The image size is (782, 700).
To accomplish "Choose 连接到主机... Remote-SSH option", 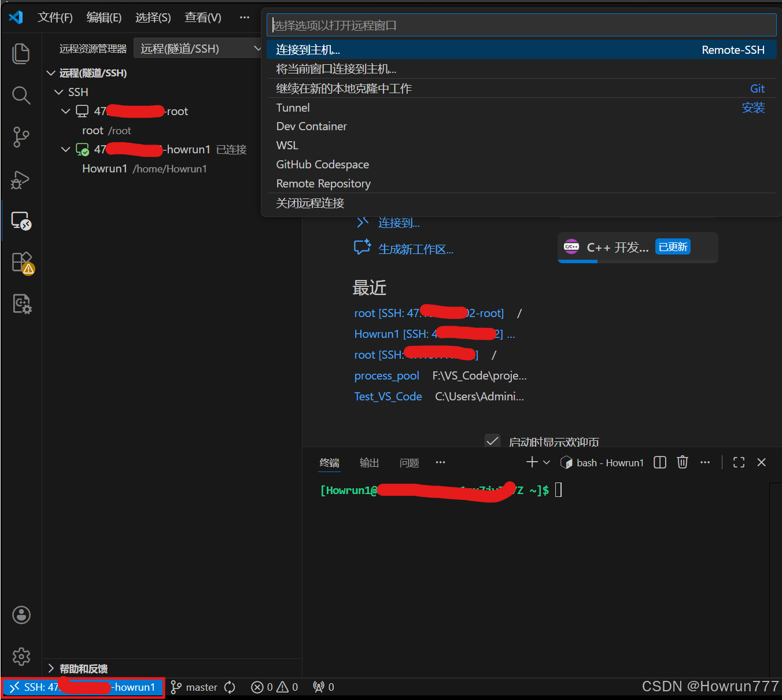I will pyautogui.click(x=521, y=50).
